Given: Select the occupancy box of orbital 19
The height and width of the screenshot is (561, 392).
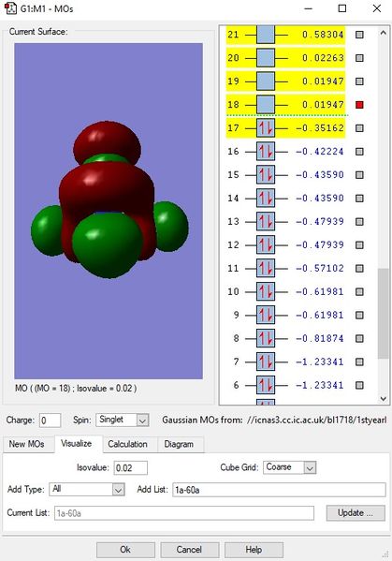Looking at the screenshot, I should tap(266, 81).
